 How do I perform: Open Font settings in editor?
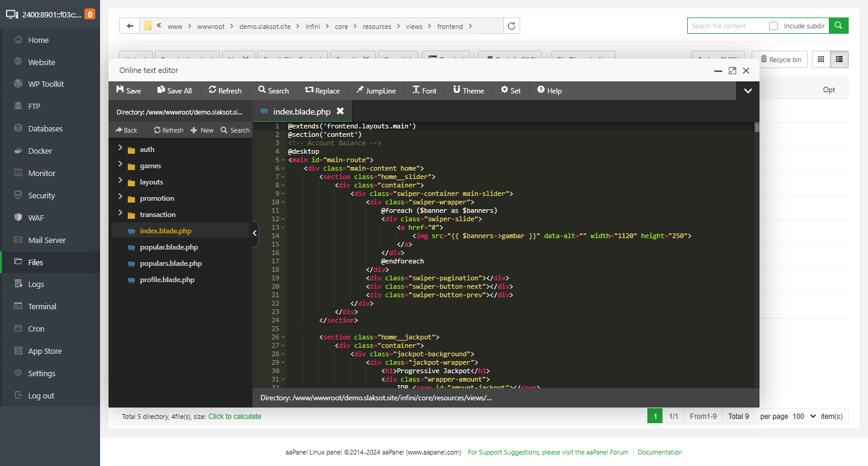pyautogui.click(x=424, y=90)
